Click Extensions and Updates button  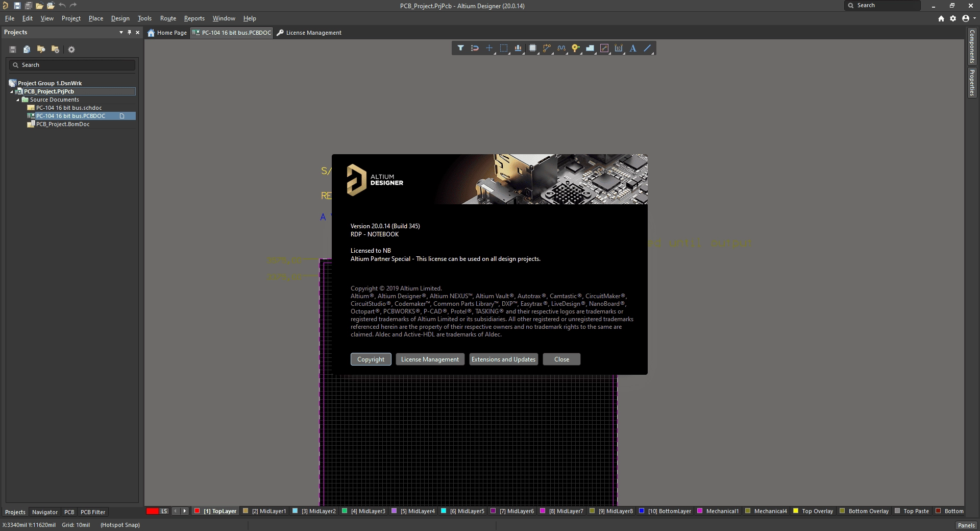tap(504, 359)
